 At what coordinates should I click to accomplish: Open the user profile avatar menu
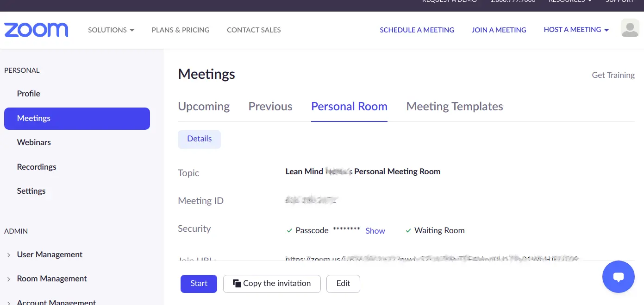pos(630,28)
